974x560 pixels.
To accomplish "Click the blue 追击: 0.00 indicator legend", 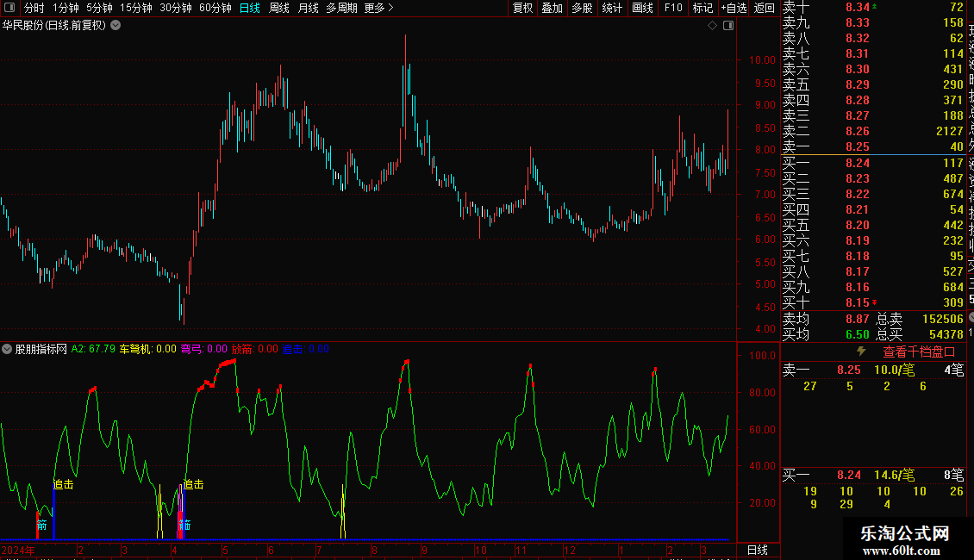I will (x=306, y=349).
